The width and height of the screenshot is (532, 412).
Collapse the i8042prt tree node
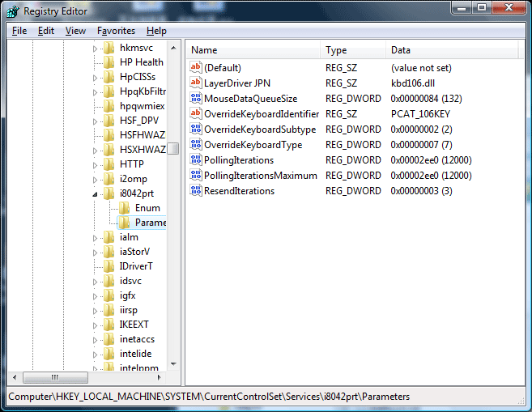pyautogui.click(x=96, y=194)
